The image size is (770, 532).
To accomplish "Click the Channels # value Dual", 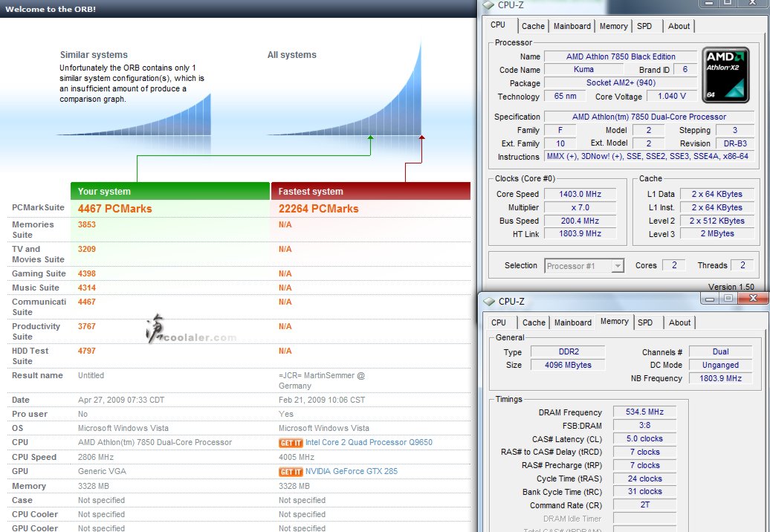I will [x=720, y=352].
